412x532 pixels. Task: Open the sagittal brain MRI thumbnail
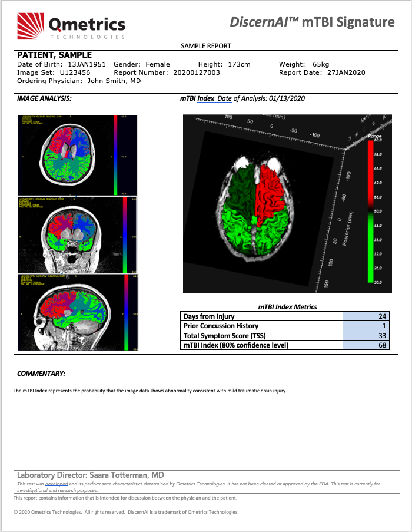pos(78,312)
